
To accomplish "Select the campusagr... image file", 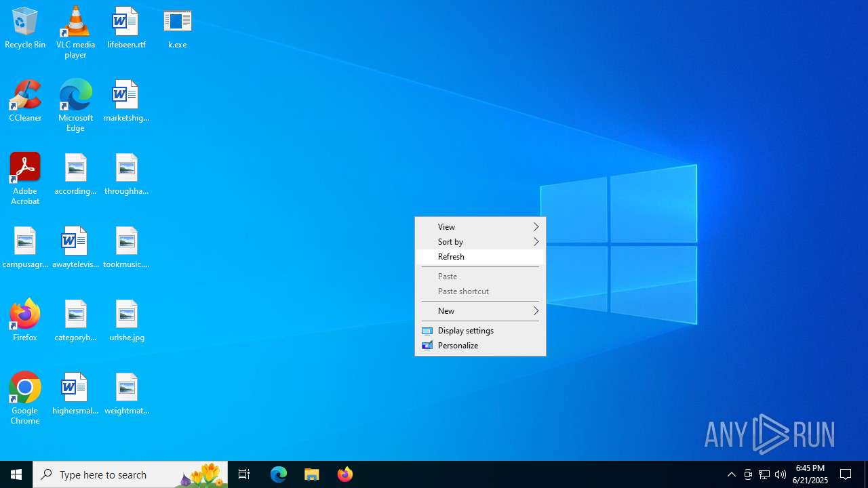I will 25,248.
